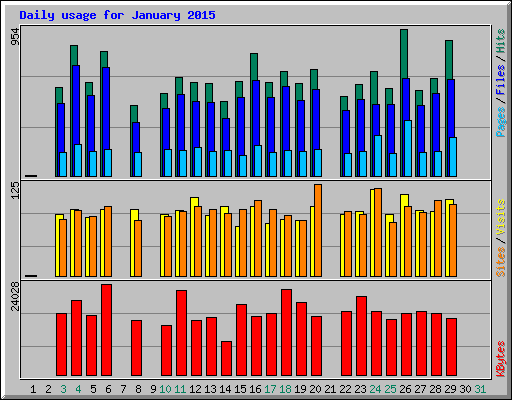Click the 24028 axis maximum label
This screenshot has width=512, height=400.
(15, 296)
